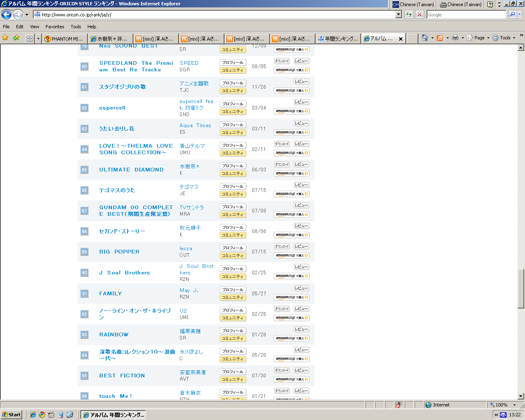Image resolution: width=525 pixels, height=420 pixels.
Task: Click inside the Google search box
Action: (x=466, y=15)
